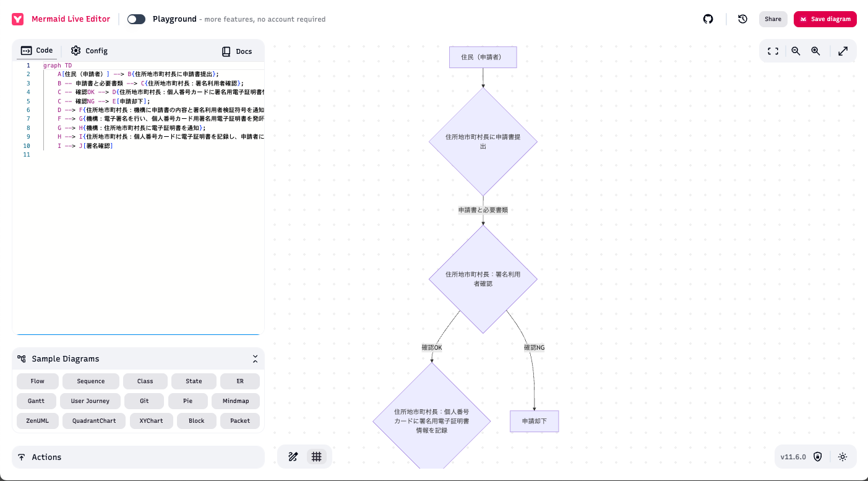
Task: Click the 確認NG edge label
Action: pyautogui.click(x=535, y=348)
